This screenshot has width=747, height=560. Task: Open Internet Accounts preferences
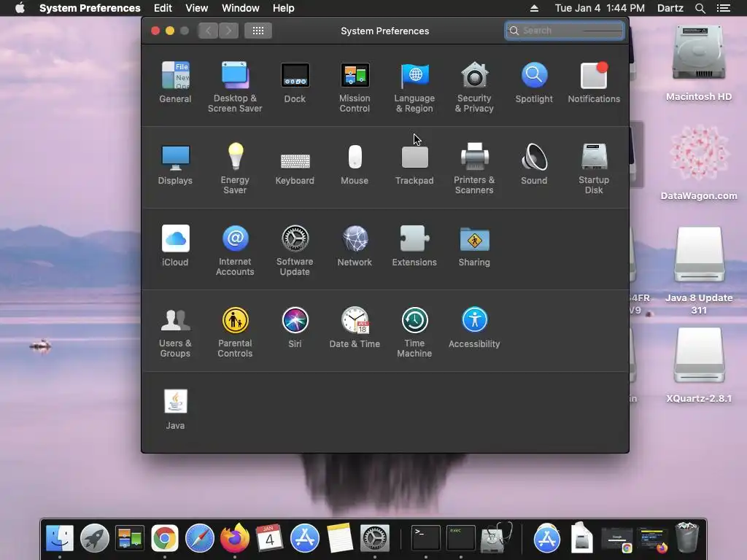tap(235, 251)
